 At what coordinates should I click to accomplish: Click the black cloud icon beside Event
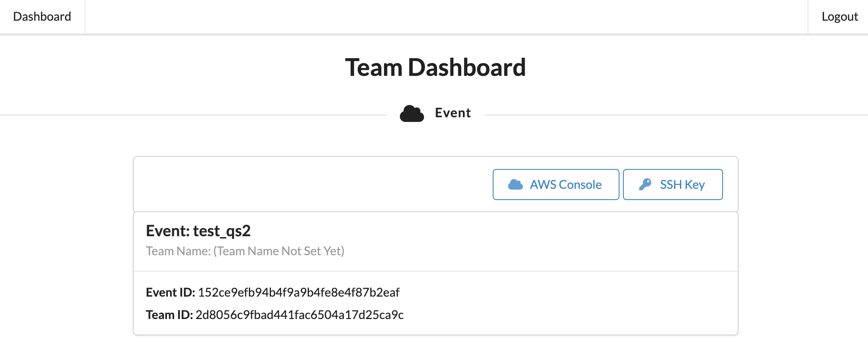(x=412, y=113)
